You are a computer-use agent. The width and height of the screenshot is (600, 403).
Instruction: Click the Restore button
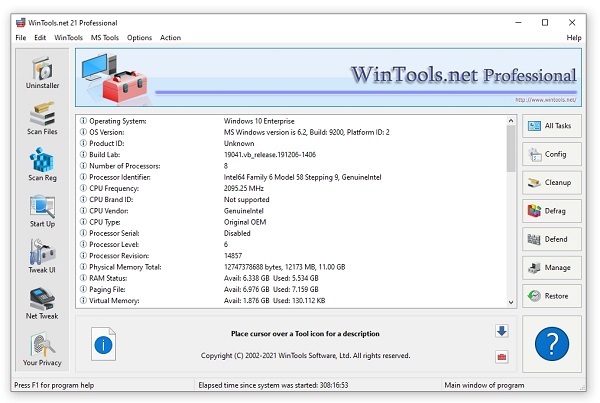coord(551,296)
